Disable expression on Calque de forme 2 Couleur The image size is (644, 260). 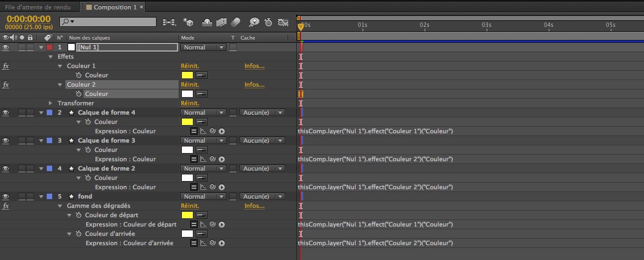coord(194,187)
